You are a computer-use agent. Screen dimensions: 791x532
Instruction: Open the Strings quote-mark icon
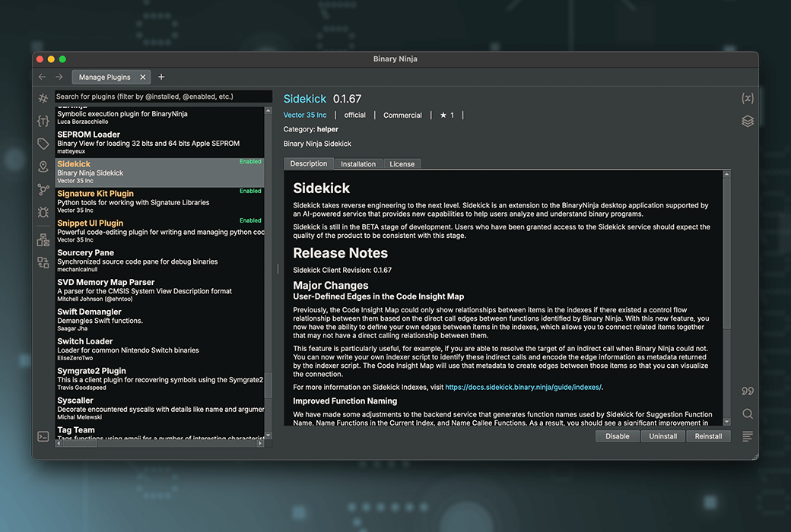pyautogui.click(x=747, y=391)
